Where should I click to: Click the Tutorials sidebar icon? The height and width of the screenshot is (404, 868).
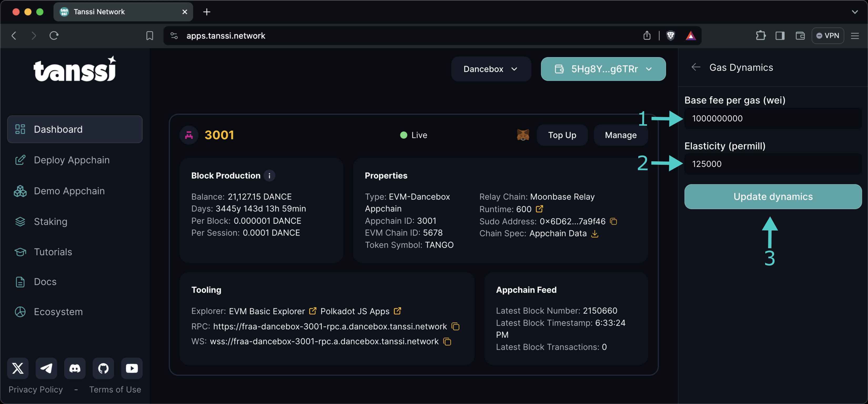(x=20, y=252)
